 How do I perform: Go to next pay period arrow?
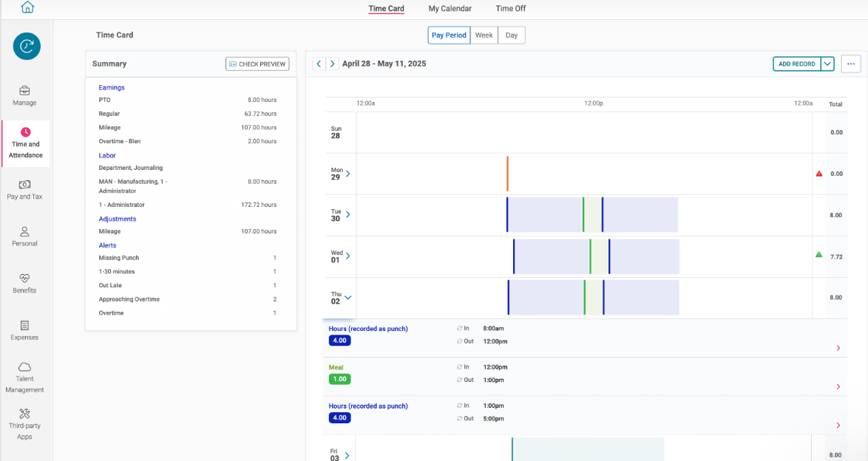[x=333, y=64]
